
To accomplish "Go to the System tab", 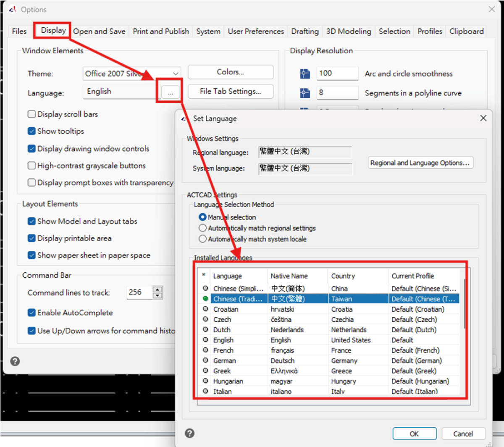I will [x=208, y=31].
